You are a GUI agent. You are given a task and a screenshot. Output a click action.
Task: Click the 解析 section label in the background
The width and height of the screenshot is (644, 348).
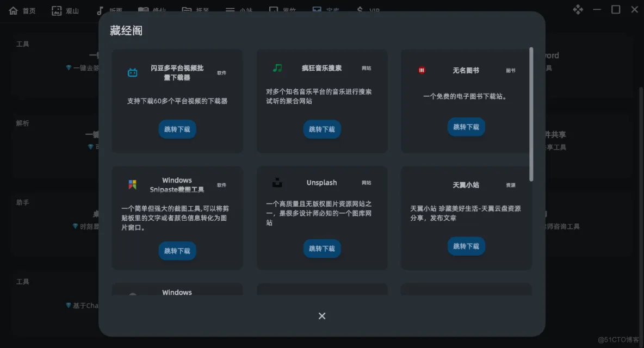pyautogui.click(x=23, y=123)
